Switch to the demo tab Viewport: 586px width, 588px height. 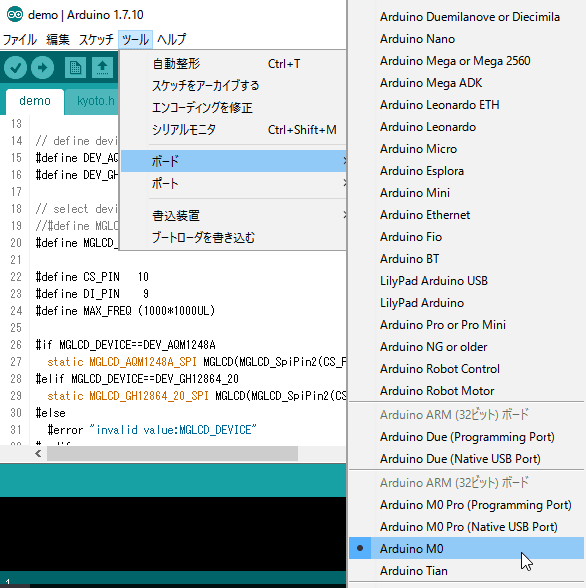click(x=35, y=101)
